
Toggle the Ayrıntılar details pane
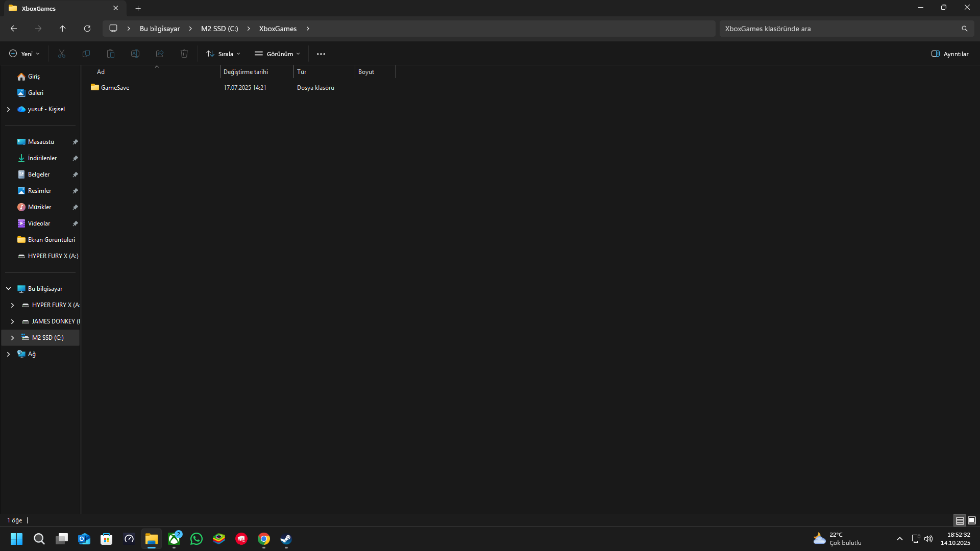click(x=949, y=54)
